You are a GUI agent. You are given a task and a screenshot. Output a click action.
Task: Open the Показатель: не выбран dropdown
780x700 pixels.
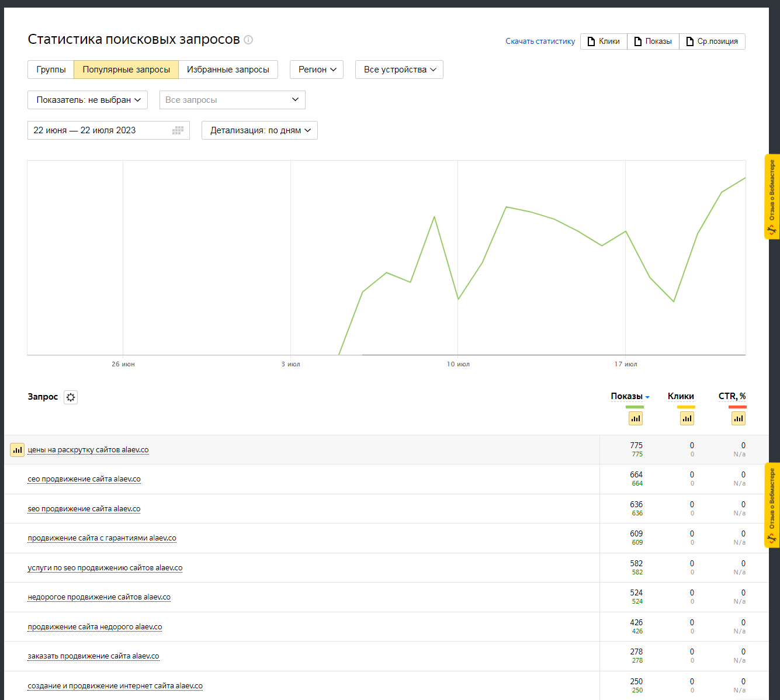[88, 100]
